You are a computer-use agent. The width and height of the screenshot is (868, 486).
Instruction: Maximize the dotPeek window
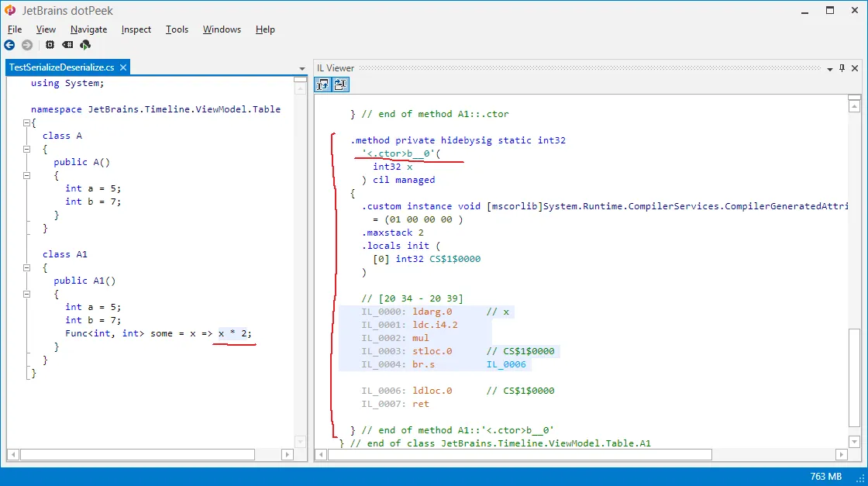pos(830,11)
